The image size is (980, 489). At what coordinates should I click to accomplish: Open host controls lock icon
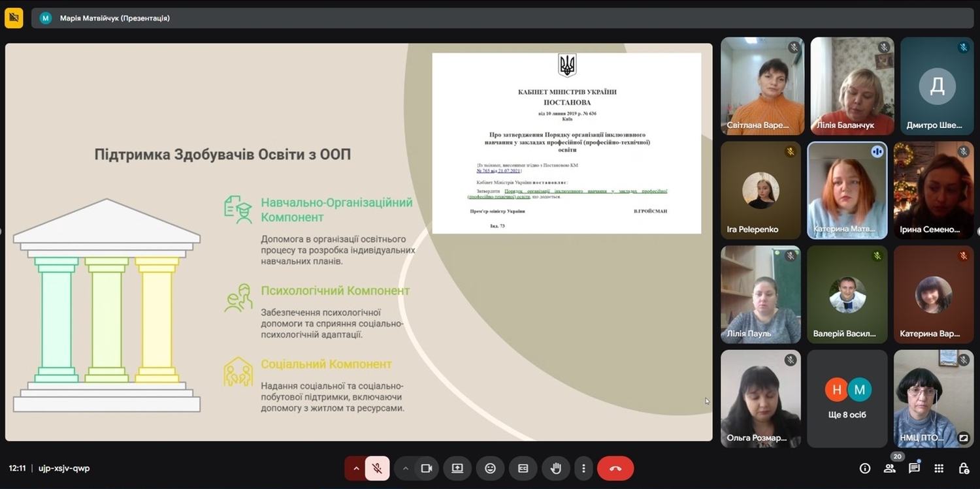coord(964,468)
